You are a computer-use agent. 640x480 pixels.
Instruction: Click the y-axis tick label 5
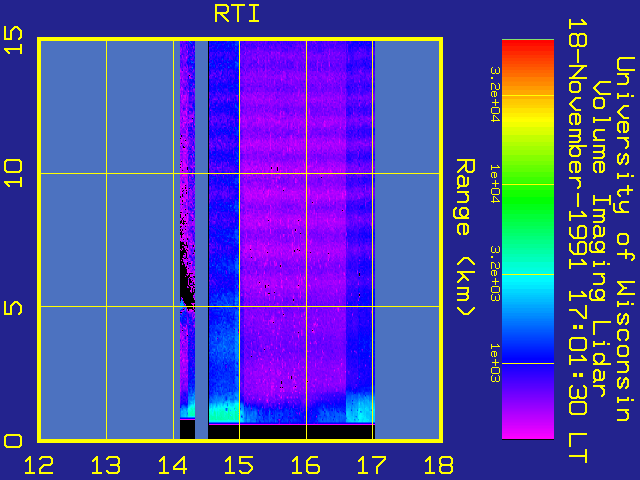point(13,309)
